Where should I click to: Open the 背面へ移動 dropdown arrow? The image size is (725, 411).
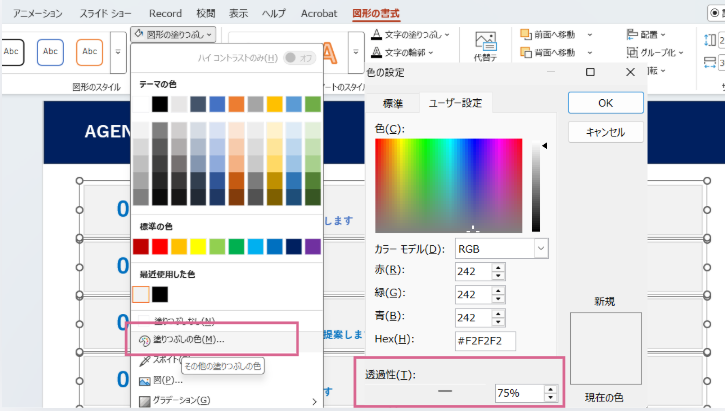coord(590,53)
